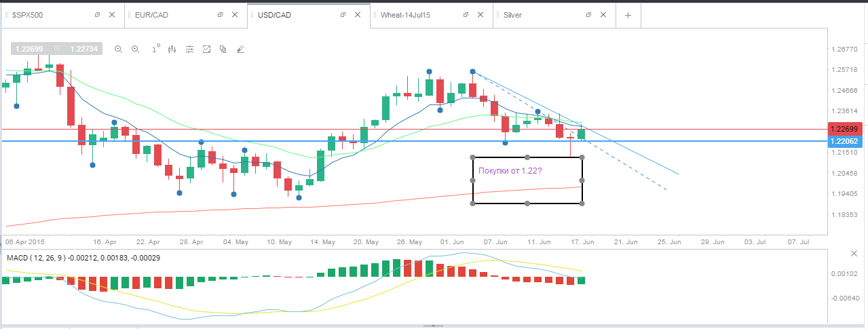Click the copy/duplicate chart icon
The width and height of the screenshot is (868, 329).
[x=223, y=49]
